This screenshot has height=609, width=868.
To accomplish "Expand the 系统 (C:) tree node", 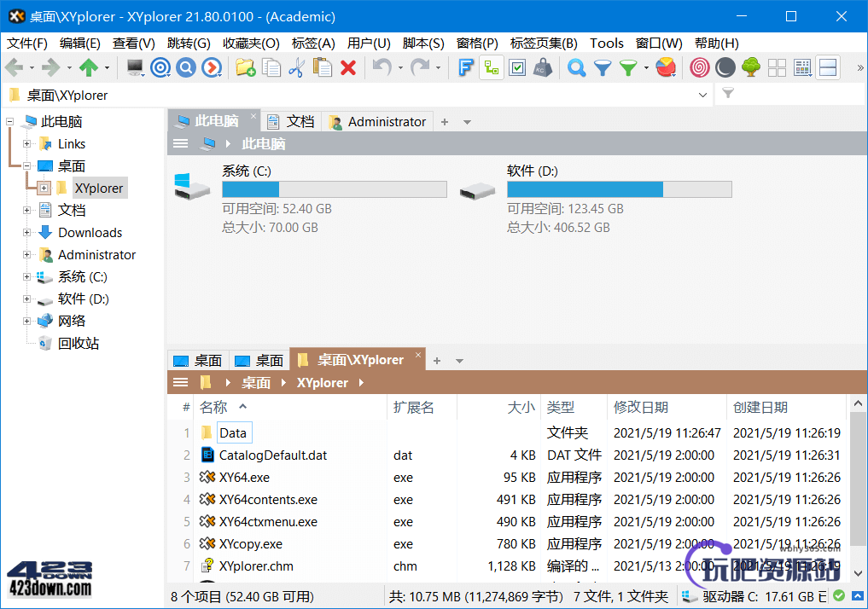I will [26, 276].
